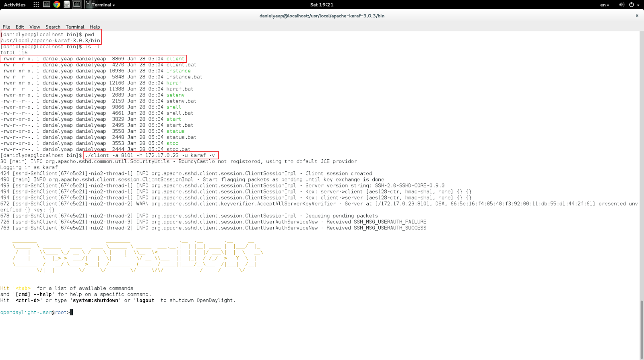The height and width of the screenshot is (360, 644).
Task: Open the Edit menu
Action: [20, 27]
